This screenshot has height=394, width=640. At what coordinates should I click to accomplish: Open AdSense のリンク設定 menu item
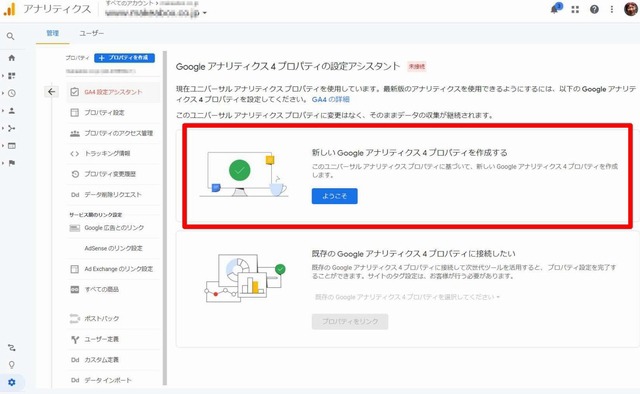[x=113, y=248]
